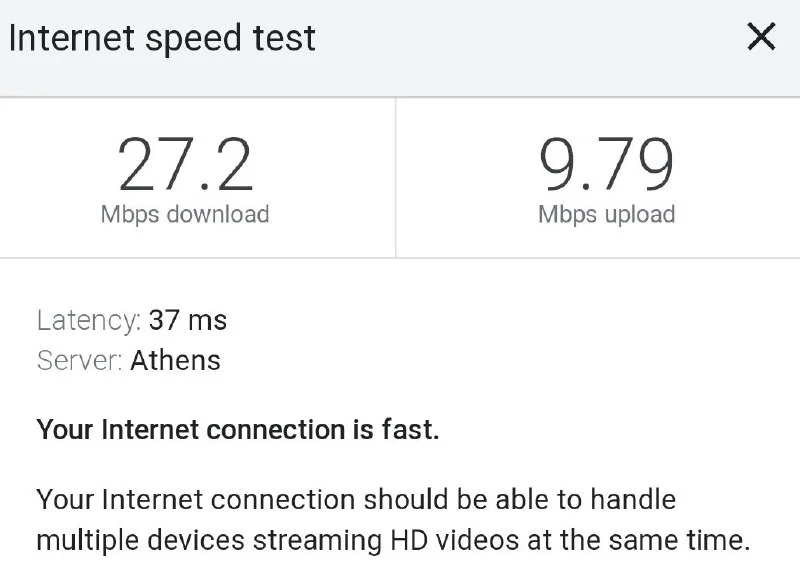The image size is (800, 584).
Task: Click the line starting "Your Internet connection should"
Action: (x=356, y=498)
